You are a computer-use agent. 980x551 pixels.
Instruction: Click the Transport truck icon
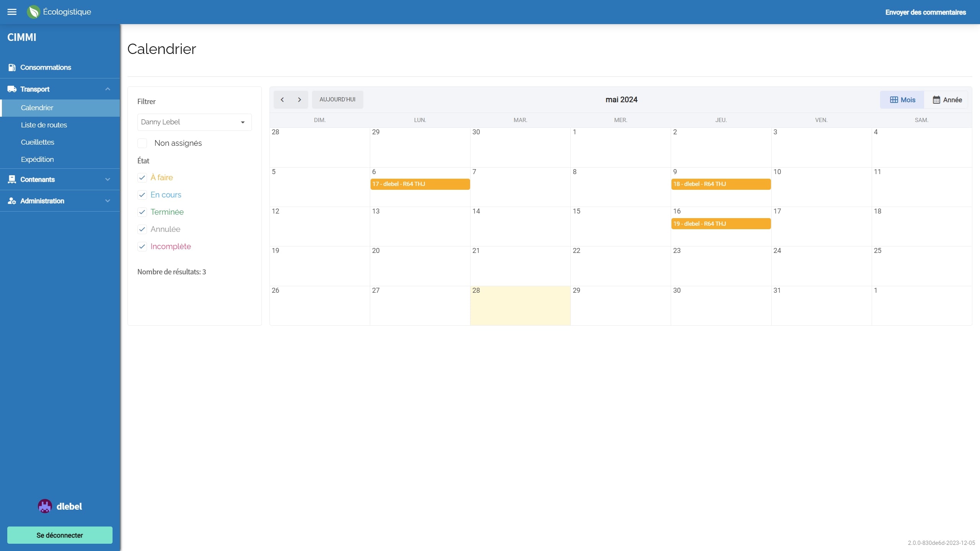[x=12, y=89]
